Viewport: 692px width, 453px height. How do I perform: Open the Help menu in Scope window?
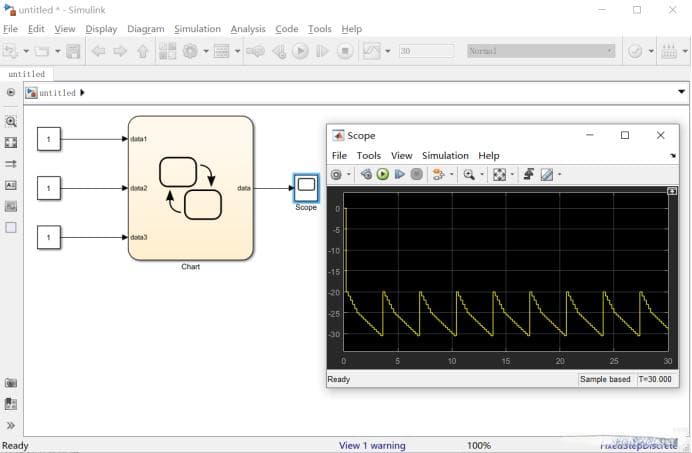[489, 155]
